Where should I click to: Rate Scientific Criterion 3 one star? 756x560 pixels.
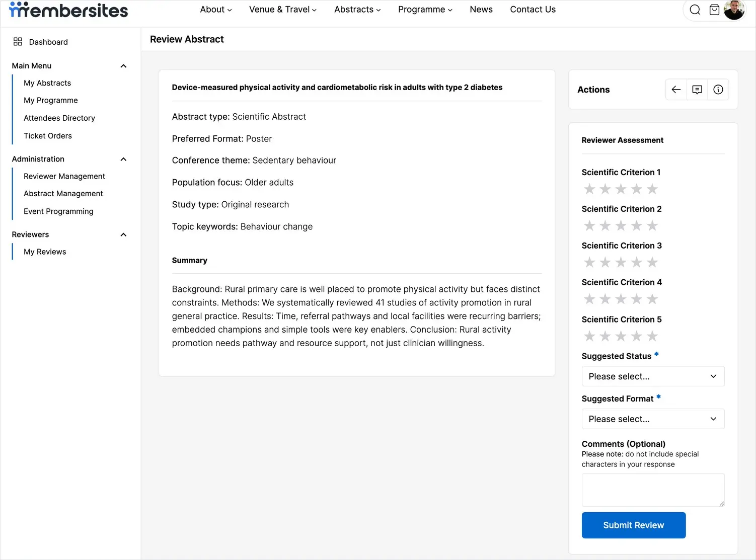tap(589, 263)
